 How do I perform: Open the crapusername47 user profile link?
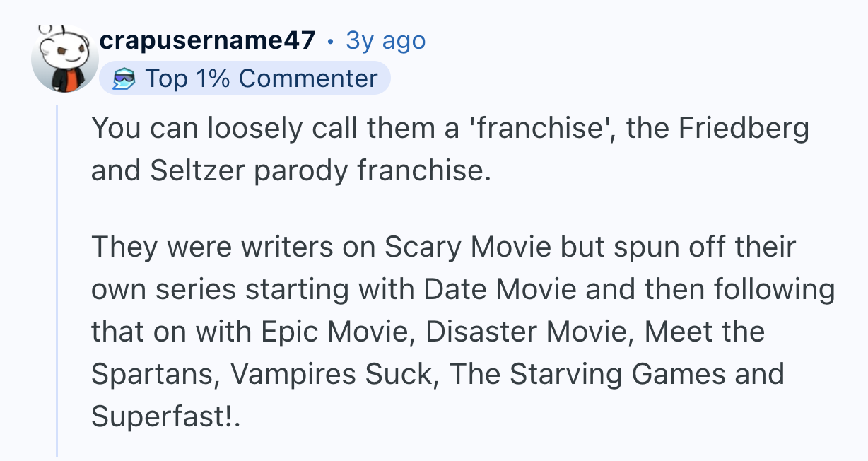(207, 41)
